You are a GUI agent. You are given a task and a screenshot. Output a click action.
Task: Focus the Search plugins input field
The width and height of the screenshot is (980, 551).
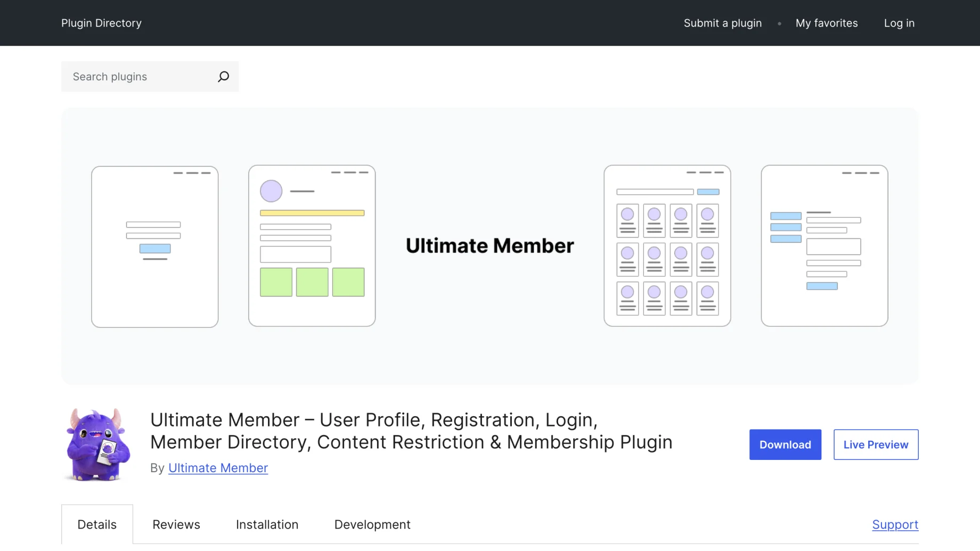[x=140, y=77]
